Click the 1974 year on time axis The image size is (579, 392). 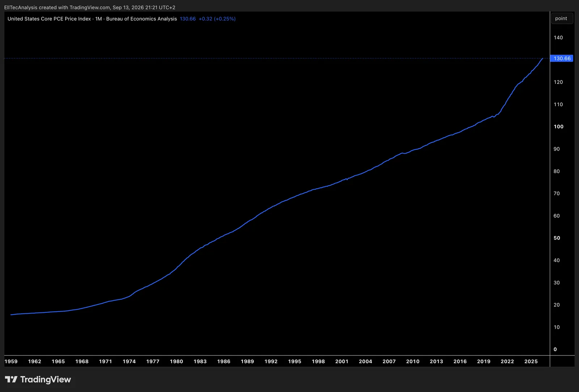coord(129,361)
